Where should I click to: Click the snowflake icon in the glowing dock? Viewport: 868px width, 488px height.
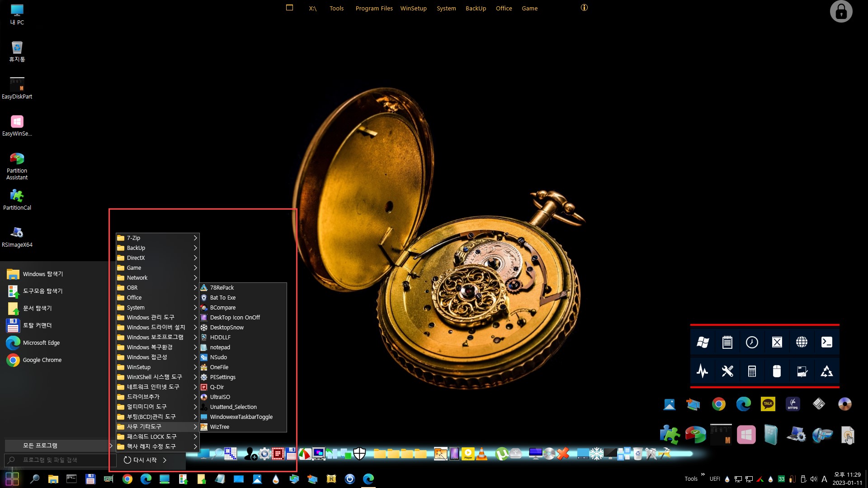(x=596, y=454)
